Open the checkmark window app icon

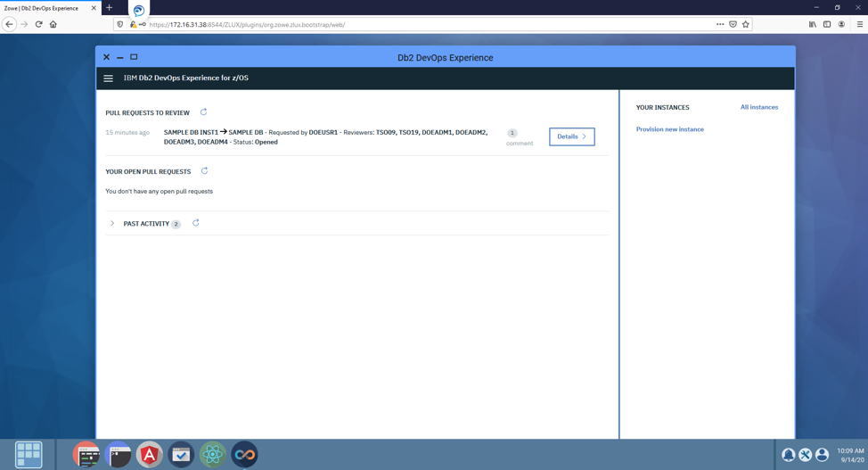pyautogui.click(x=181, y=455)
